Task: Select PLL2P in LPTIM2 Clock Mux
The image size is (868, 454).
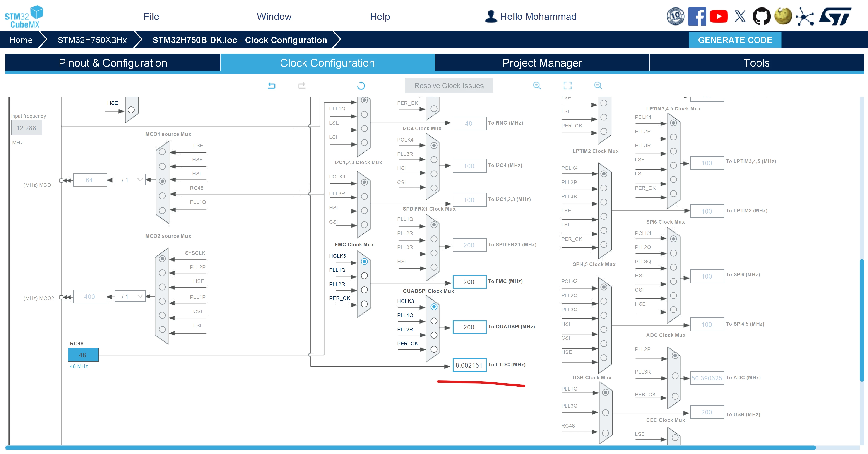Action: click(x=604, y=188)
